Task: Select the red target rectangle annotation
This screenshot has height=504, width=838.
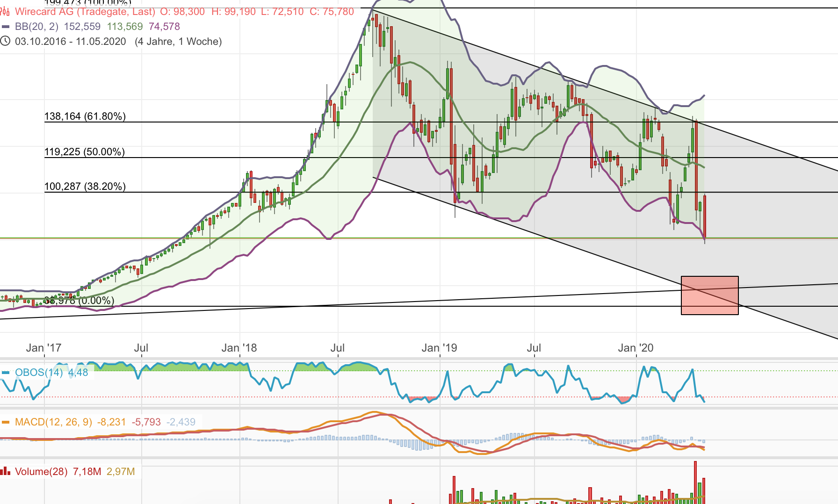Action: 709,295
